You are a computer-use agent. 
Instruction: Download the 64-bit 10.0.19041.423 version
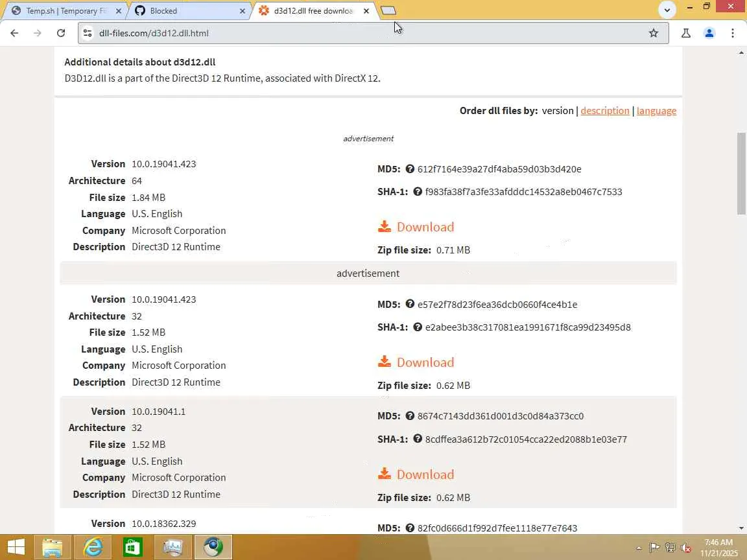(x=425, y=227)
